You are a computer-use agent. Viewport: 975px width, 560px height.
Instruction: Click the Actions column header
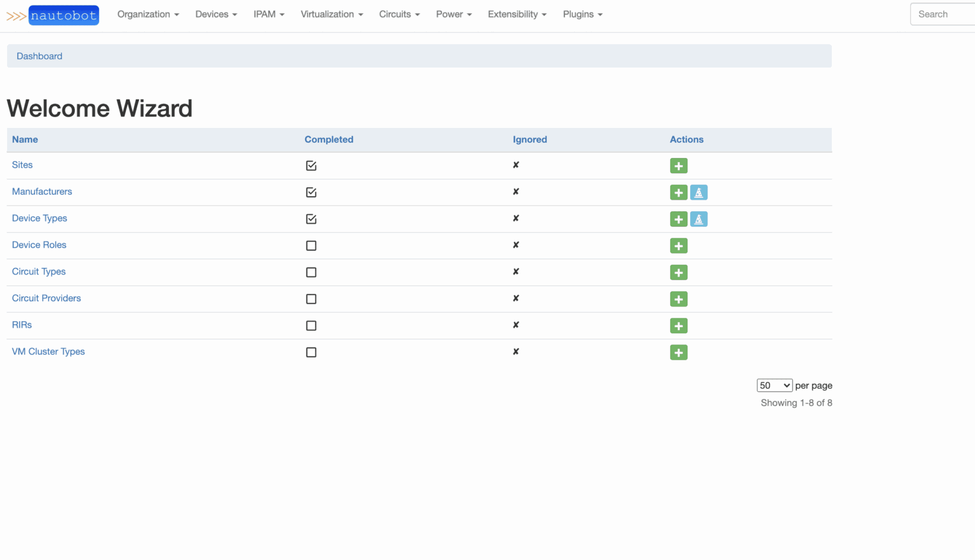[687, 140]
